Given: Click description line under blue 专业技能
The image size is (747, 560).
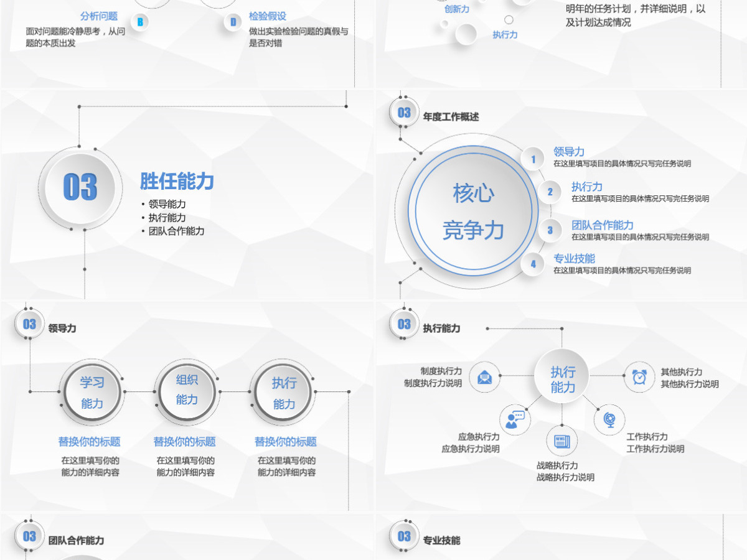Looking at the screenshot, I should 622,271.
